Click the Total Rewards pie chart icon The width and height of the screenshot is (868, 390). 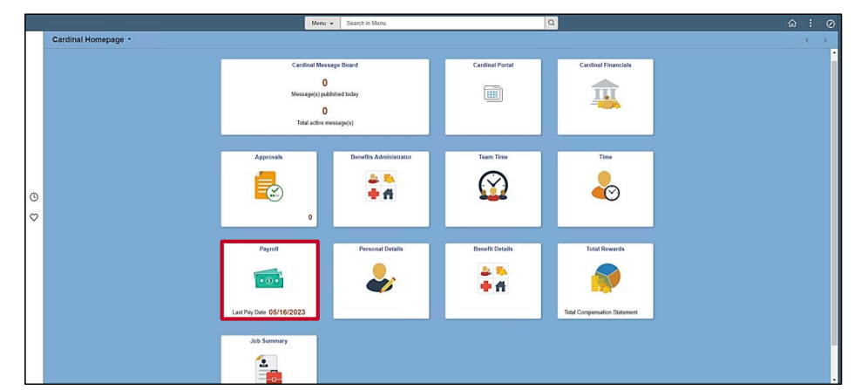point(605,278)
